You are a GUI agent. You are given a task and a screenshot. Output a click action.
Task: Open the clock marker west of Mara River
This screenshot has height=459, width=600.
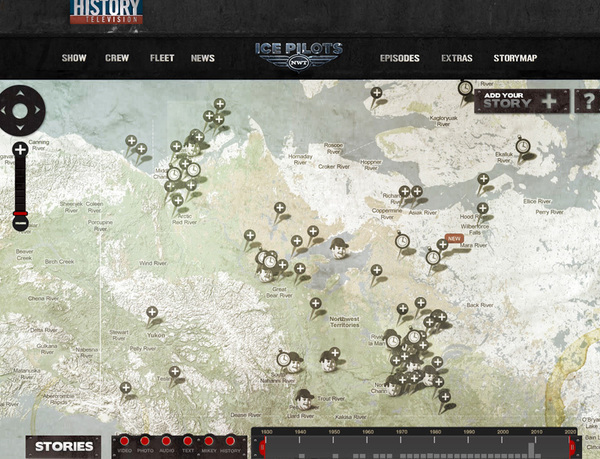coord(433,257)
